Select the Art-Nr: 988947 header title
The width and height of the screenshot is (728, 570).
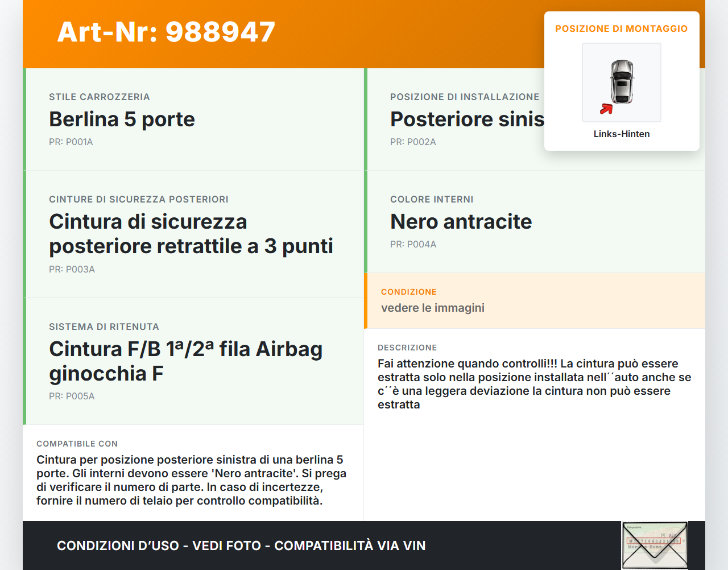pos(166,32)
